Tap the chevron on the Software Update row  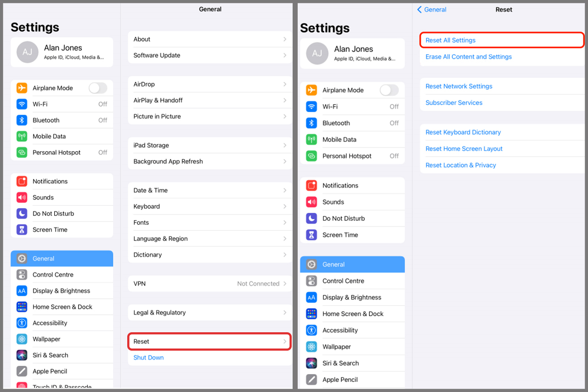click(x=285, y=55)
